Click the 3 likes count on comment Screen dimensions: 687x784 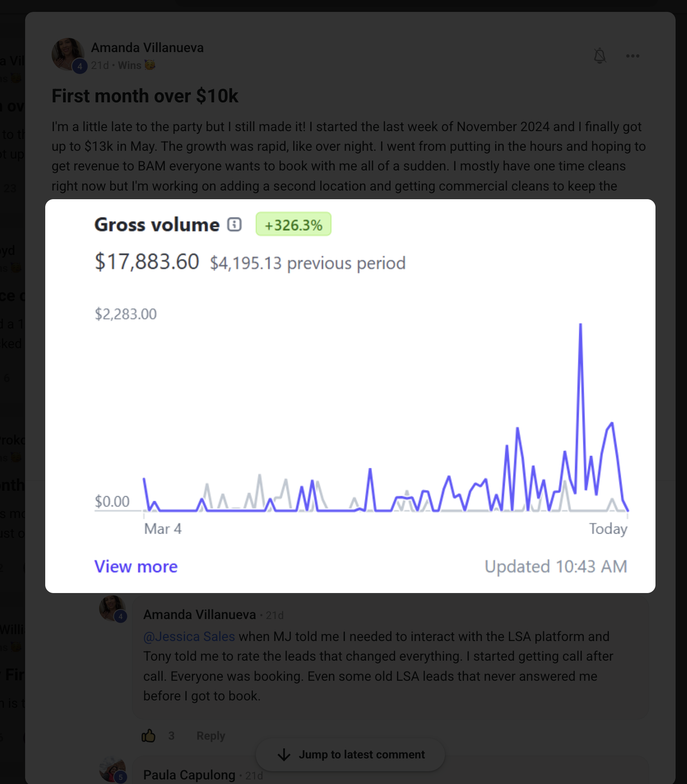(171, 736)
